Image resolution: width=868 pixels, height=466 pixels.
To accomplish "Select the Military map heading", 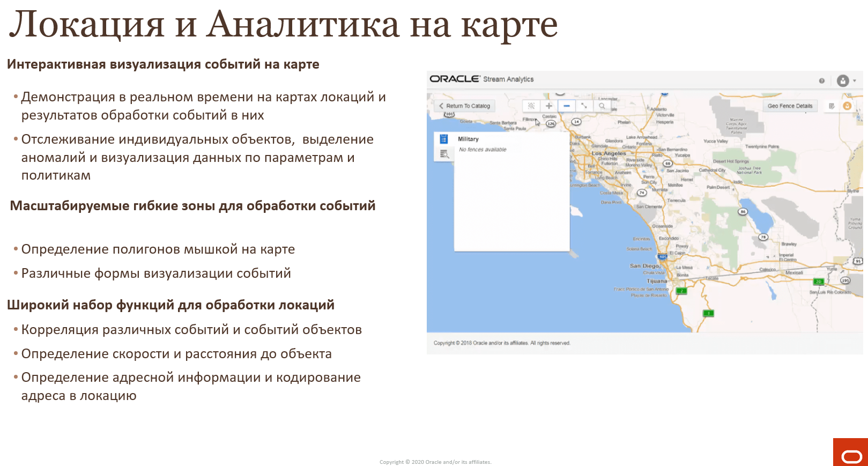I will (x=468, y=139).
